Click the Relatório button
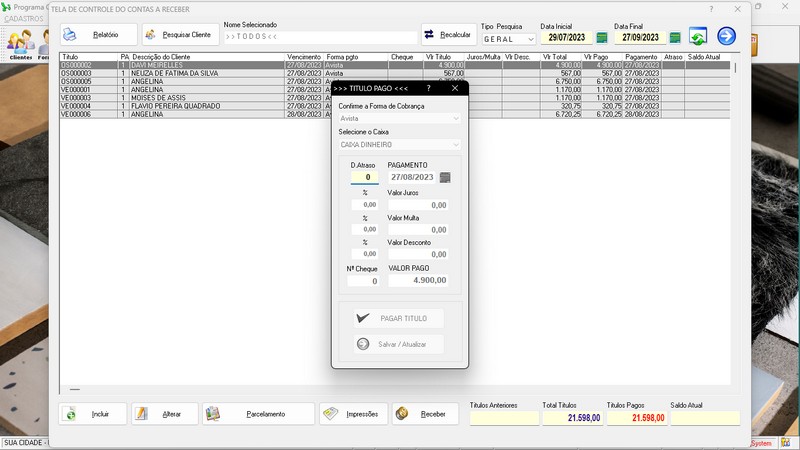 tap(97, 35)
